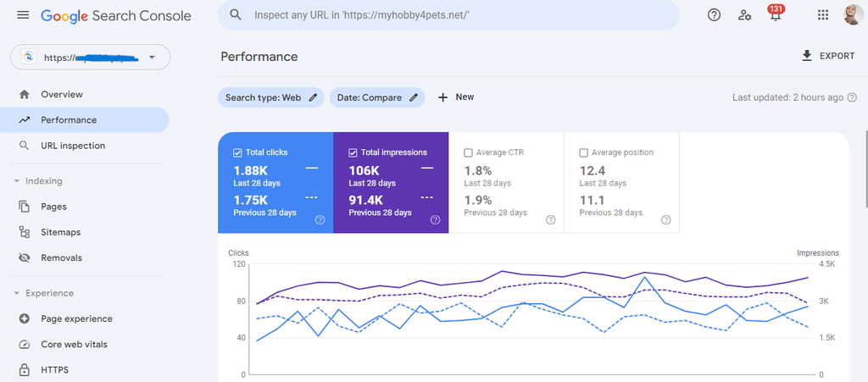Image resolution: width=868 pixels, height=382 pixels.
Task: Click help icon in Average position card
Action: point(666,220)
